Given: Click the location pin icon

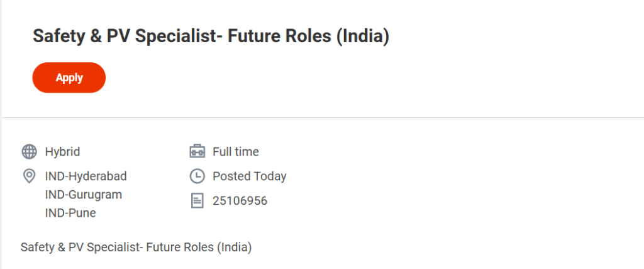Looking at the screenshot, I should [29, 176].
